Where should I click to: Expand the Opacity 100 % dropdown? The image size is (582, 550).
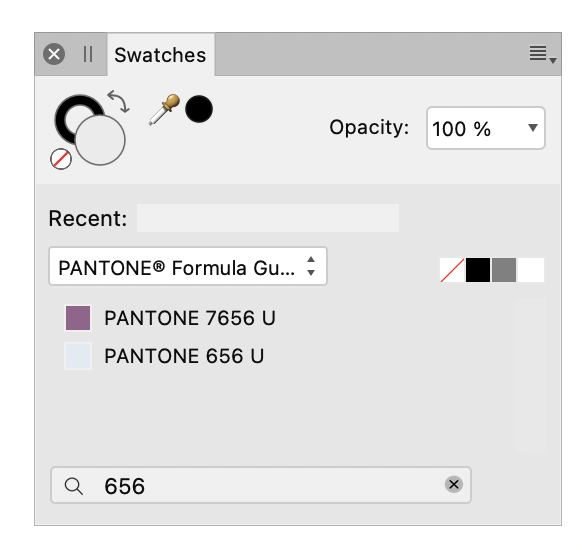pyautogui.click(x=485, y=128)
